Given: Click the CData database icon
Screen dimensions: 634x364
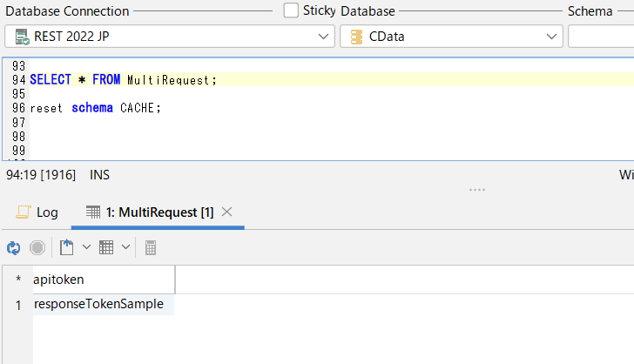Looking at the screenshot, I should pos(355,37).
